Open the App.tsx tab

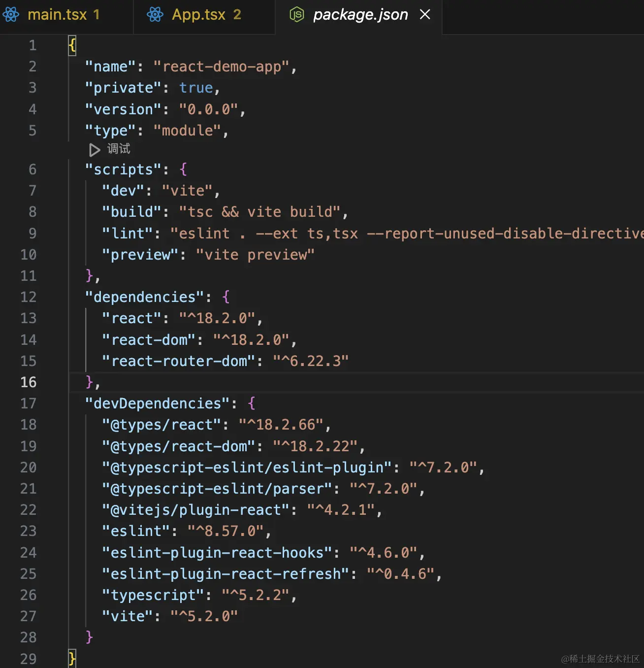[204, 15]
